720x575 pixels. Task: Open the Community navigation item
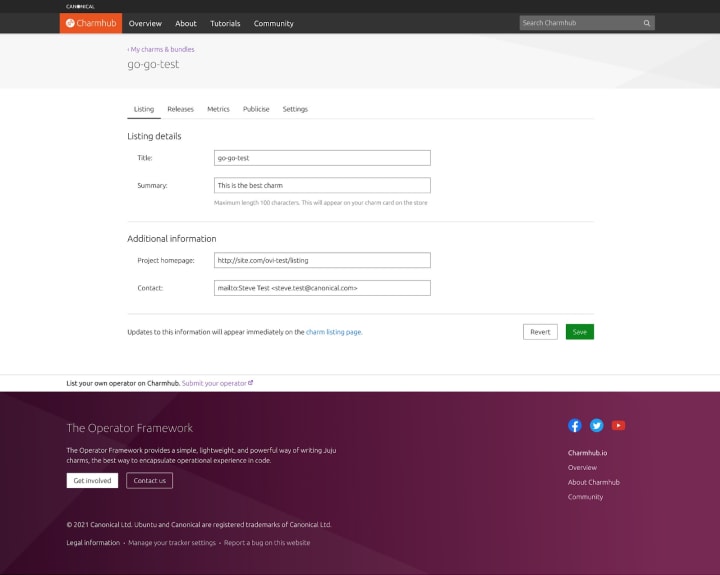coord(274,23)
